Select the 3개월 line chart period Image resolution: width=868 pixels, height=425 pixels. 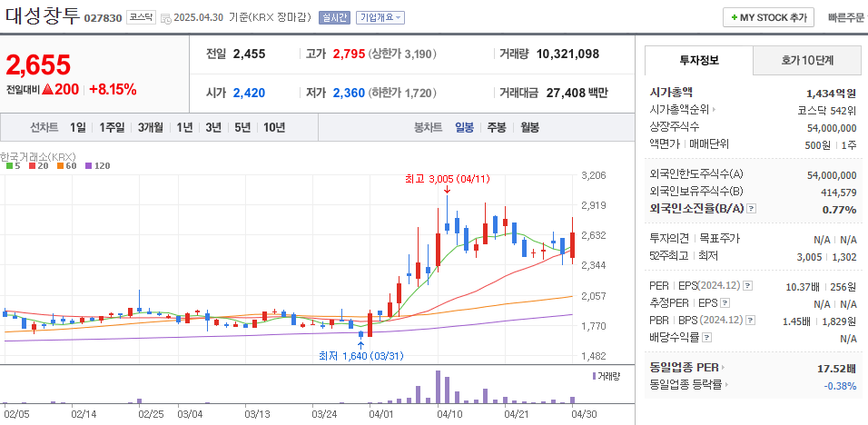[x=150, y=127]
